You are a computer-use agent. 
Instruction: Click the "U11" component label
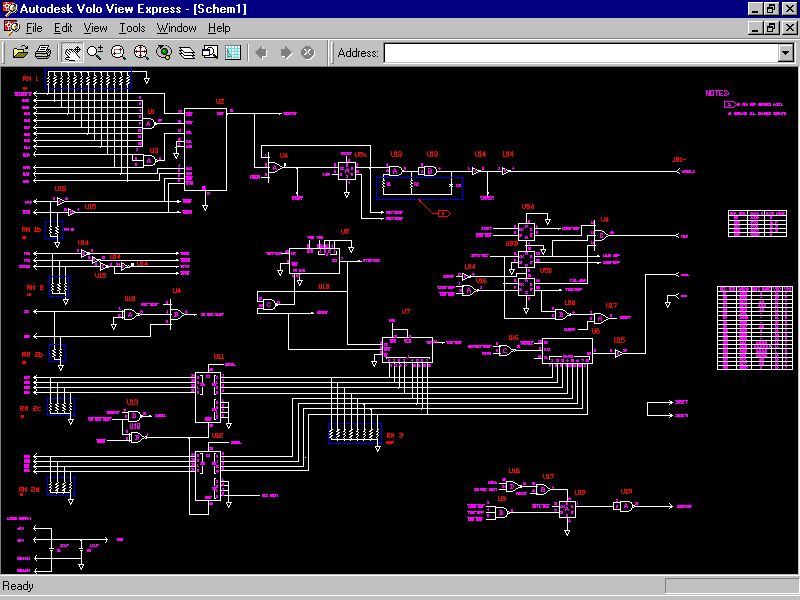coord(218,356)
